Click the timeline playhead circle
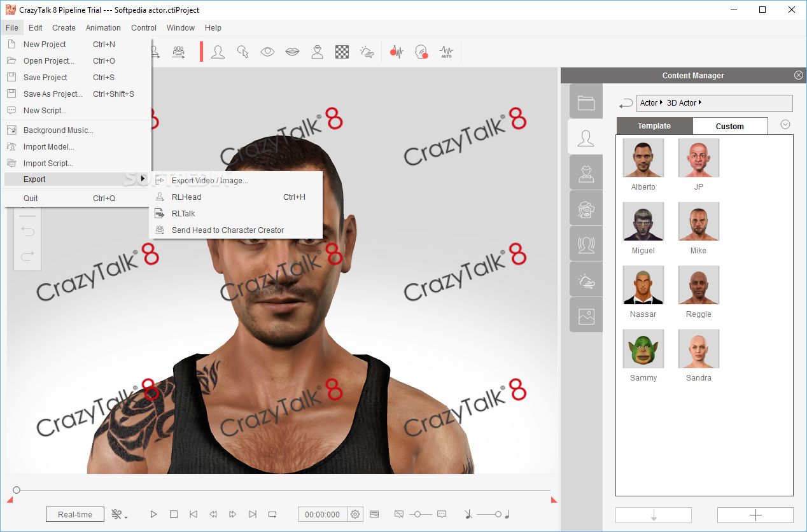807x532 pixels. [17, 490]
